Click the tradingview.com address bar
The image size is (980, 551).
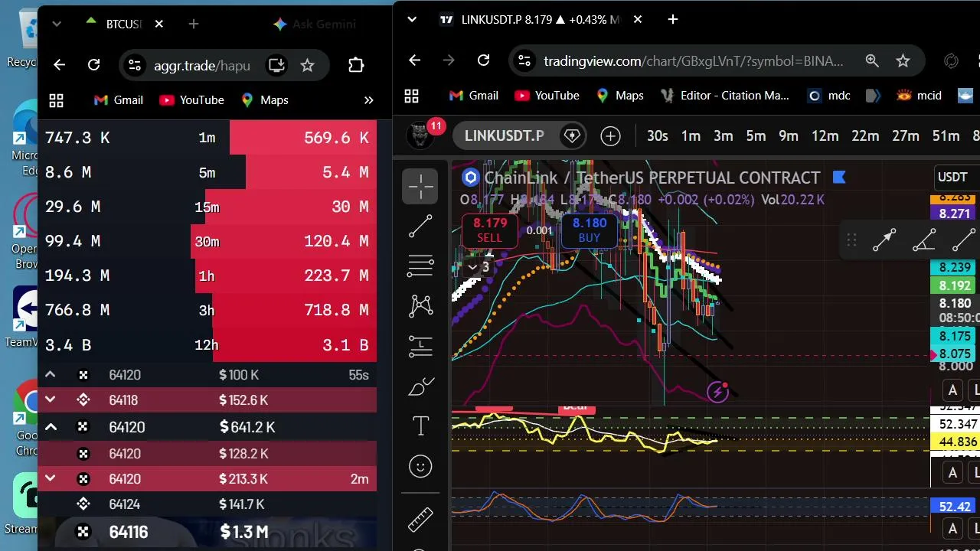coord(693,60)
